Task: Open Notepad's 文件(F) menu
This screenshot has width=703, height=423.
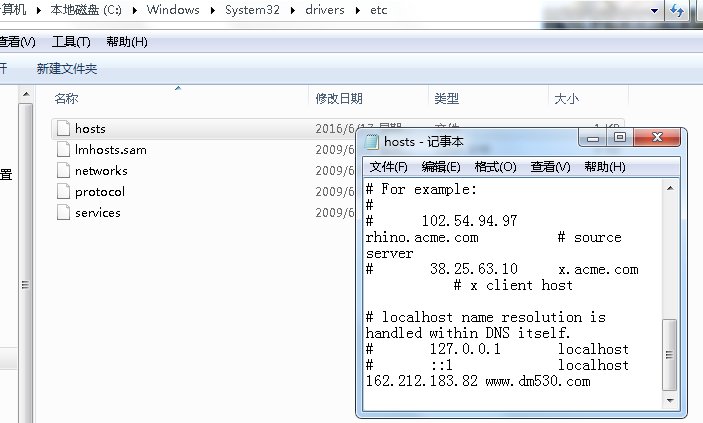Action: [388, 166]
